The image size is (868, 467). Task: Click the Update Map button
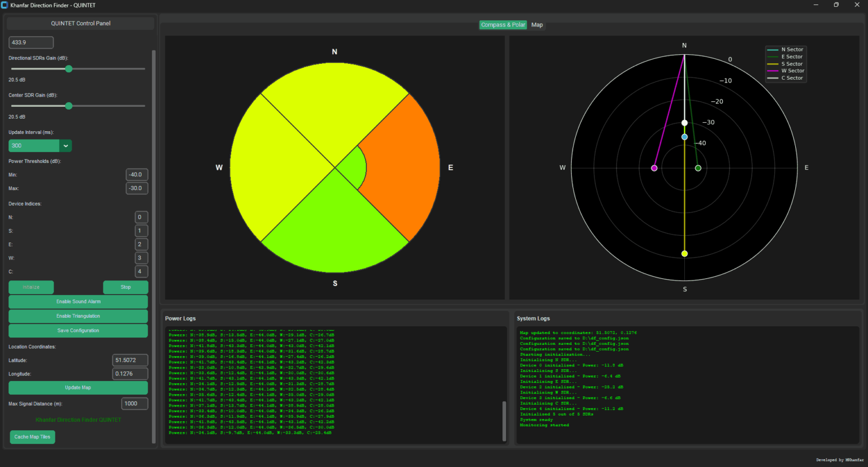78,388
